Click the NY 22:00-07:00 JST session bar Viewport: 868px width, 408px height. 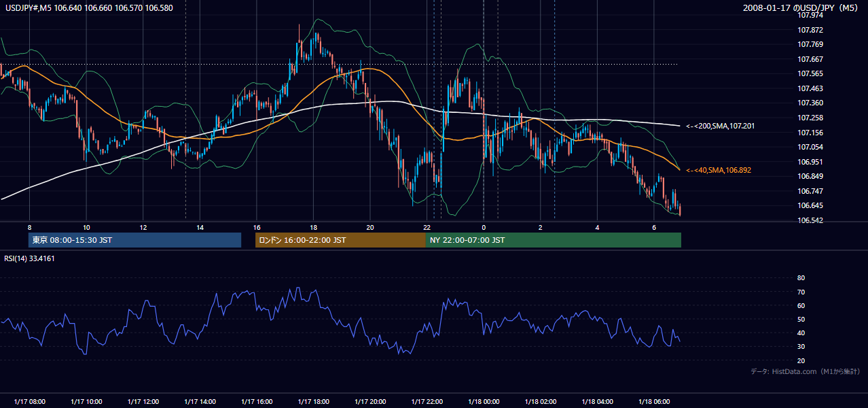tap(553, 240)
